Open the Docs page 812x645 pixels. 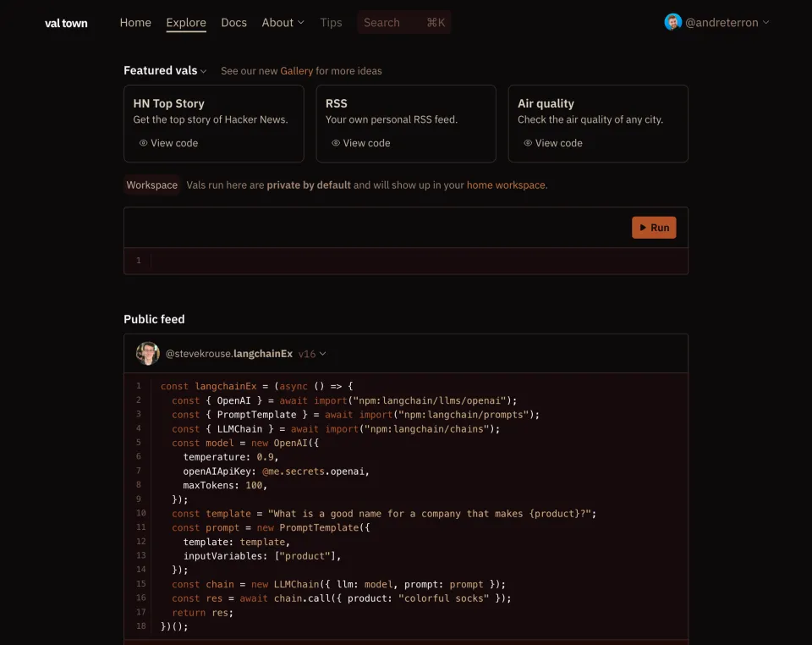point(234,23)
